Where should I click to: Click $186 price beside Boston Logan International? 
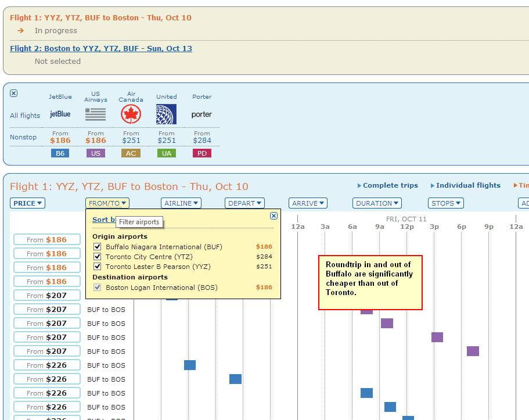(x=264, y=288)
